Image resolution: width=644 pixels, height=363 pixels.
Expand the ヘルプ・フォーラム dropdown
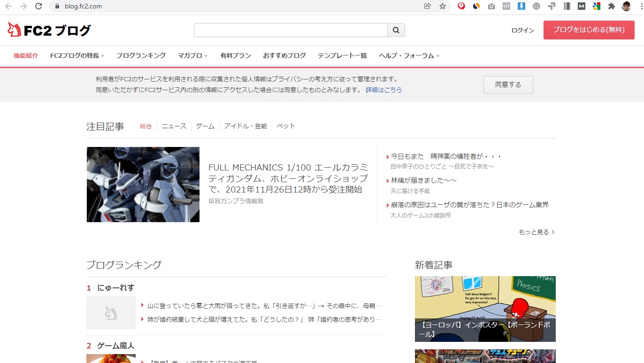pos(409,55)
